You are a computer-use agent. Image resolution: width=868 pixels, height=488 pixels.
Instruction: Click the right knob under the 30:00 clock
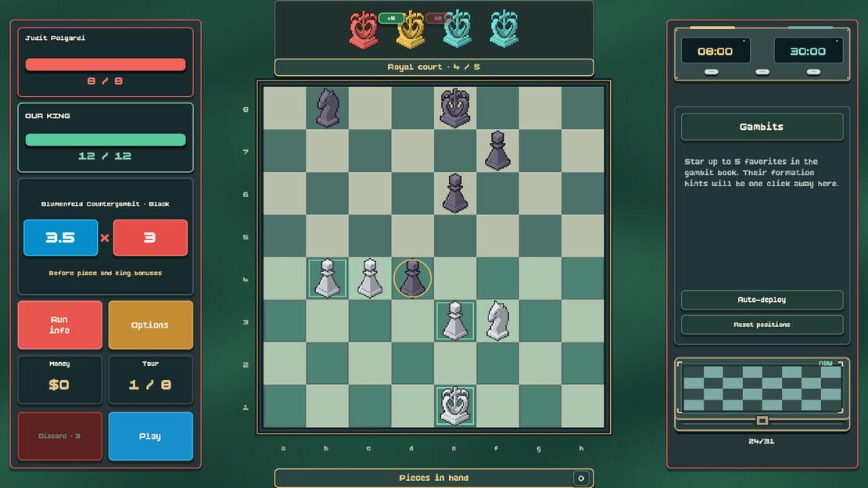coord(813,72)
